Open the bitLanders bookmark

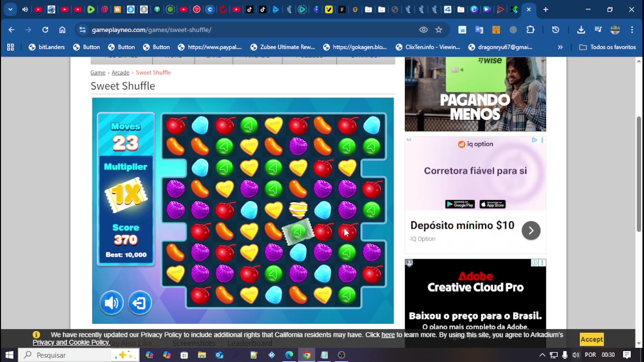(x=47, y=47)
